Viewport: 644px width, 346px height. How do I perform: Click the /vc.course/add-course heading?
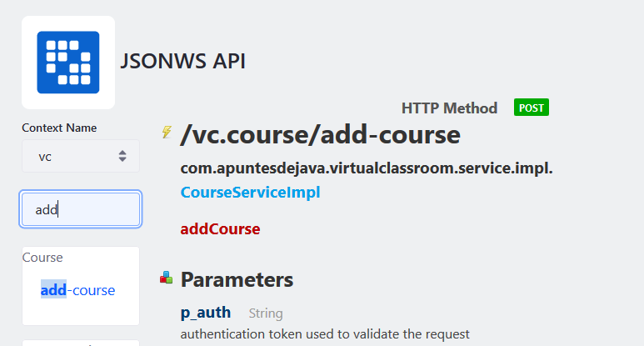pos(321,134)
